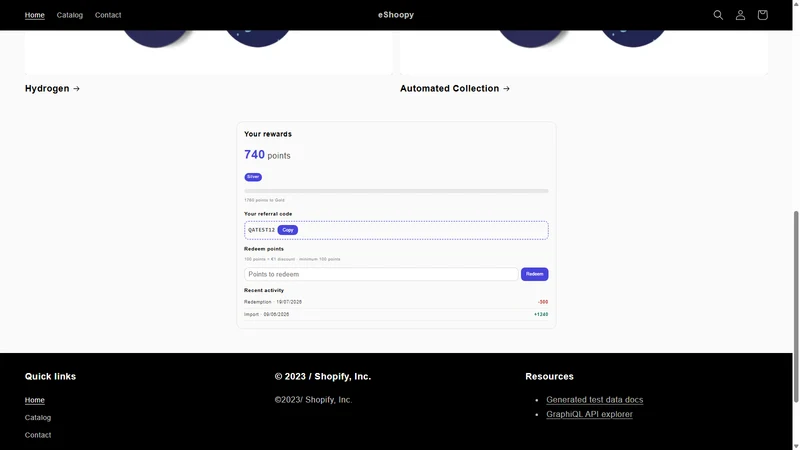Open Generated test data docs link
800x450 pixels.
coord(594,399)
